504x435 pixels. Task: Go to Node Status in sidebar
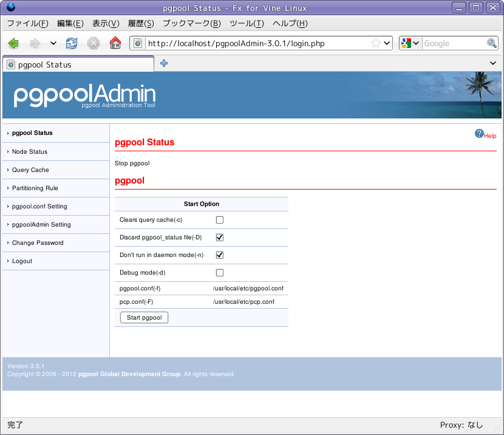pos(30,152)
